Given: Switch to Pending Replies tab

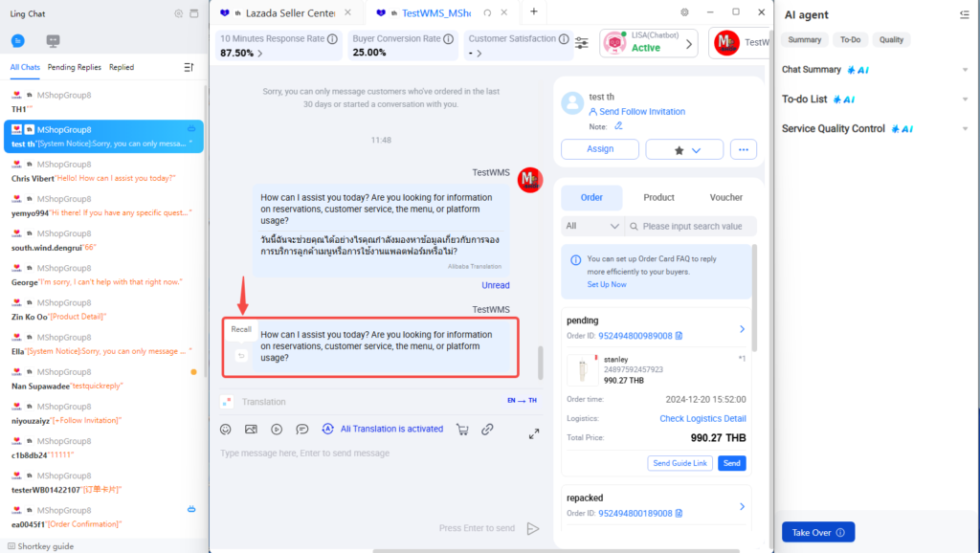Looking at the screenshot, I should click(x=75, y=68).
